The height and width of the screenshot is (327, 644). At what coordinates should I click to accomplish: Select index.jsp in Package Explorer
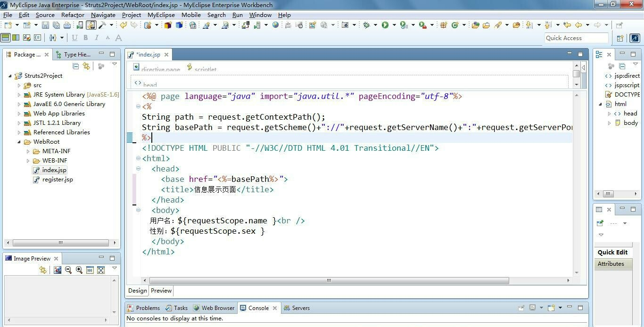click(54, 170)
